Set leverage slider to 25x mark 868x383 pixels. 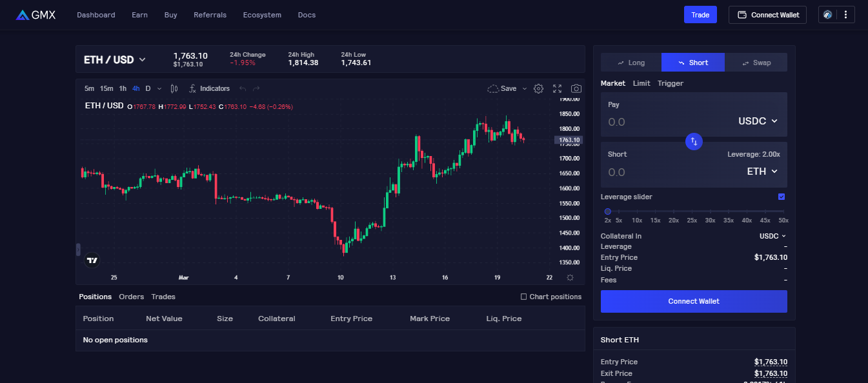pyautogui.click(x=692, y=211)
